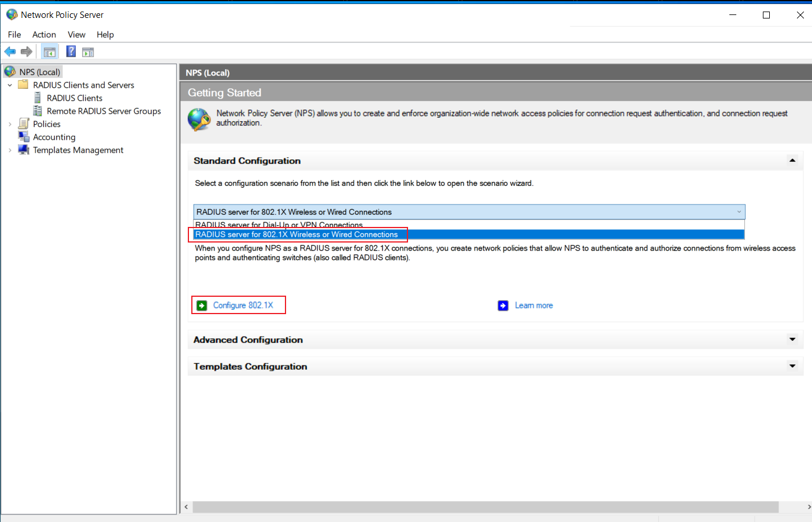Viewport: 812px width, 522px height.
Task: Expand the Advanced Configuration section
Action: 792,340
